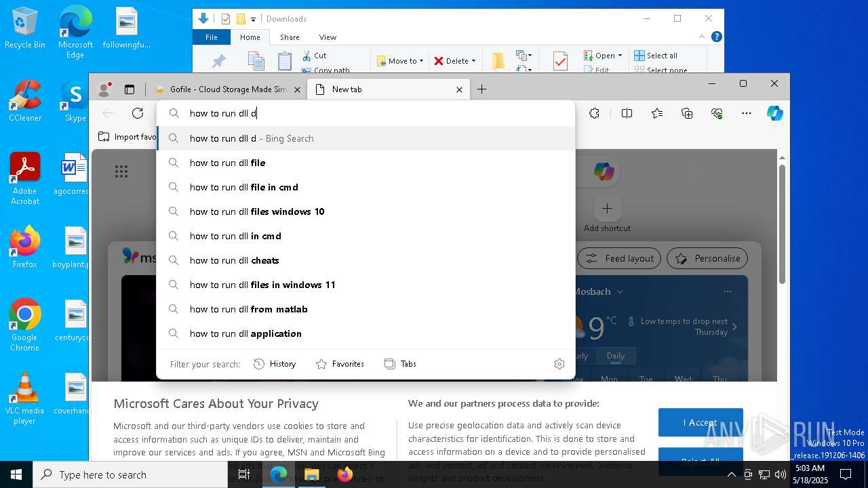Click Import favorites on bookmarks bar
868x488 pixels.
point(127,137)
